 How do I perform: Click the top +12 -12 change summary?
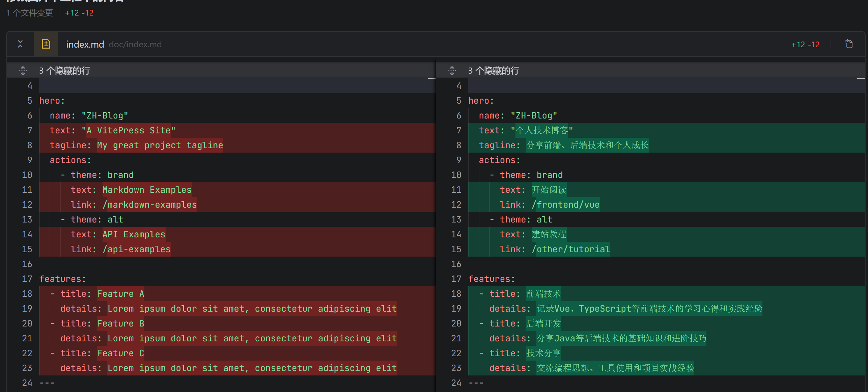click(79, 13)
